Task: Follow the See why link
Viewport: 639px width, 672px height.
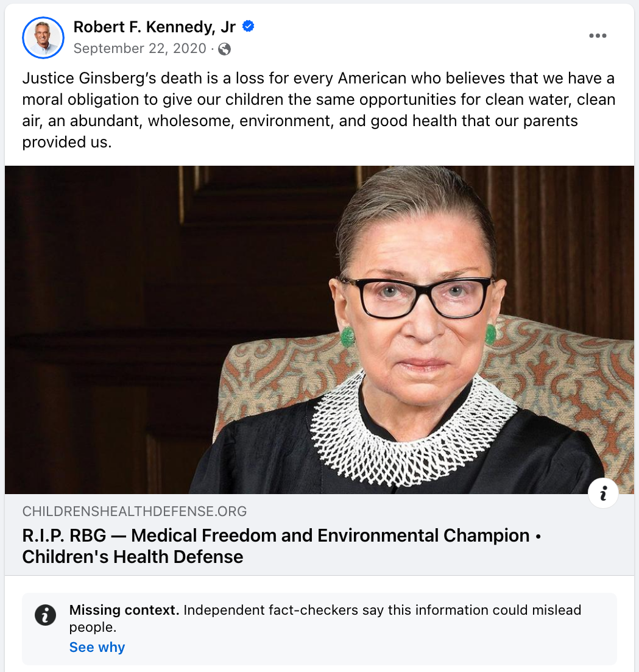Action: click(97, 647)
